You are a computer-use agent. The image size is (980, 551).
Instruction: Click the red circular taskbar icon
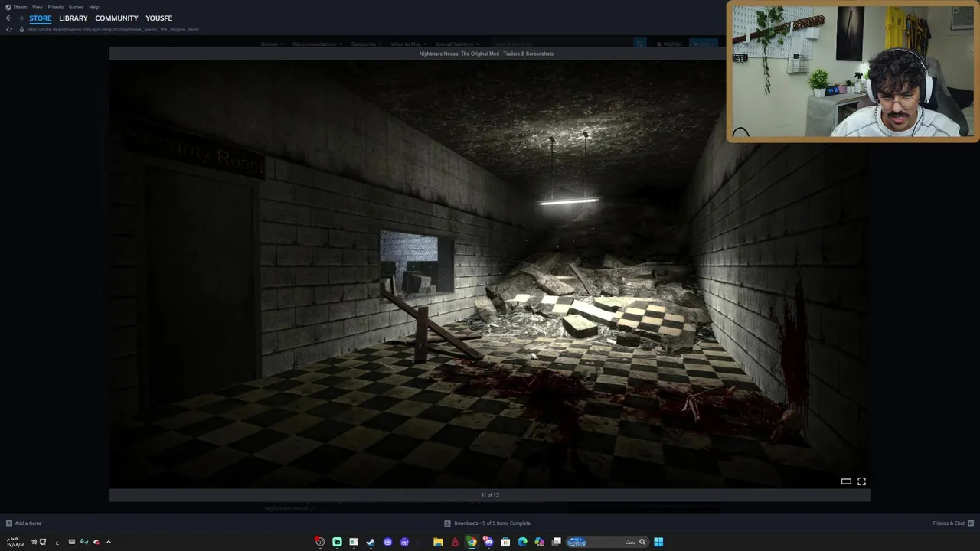click(x=320, y=542)
